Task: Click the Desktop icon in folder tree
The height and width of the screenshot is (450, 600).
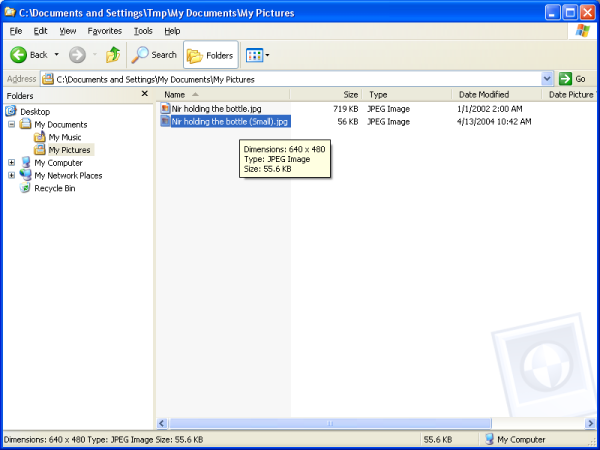Action: coord(11,111)
